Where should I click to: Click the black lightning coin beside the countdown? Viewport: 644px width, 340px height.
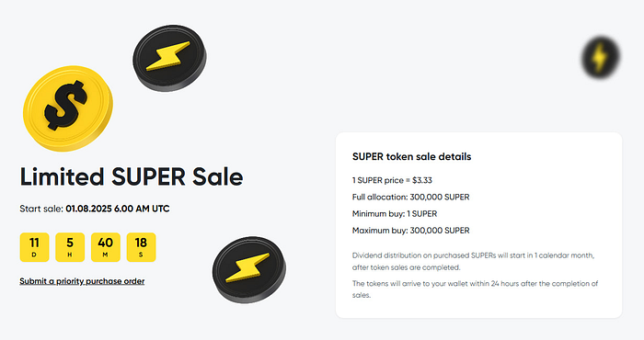(249, 270)
